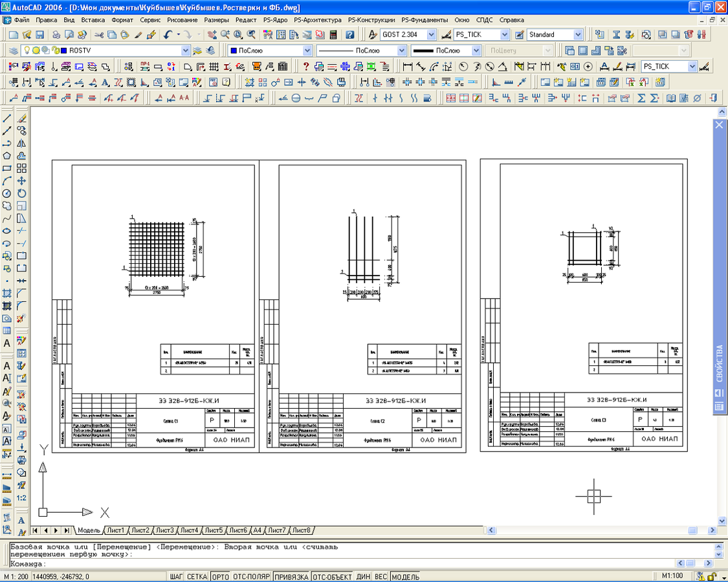
Task: Select the Hatch tool
Action: tap(7, 294)
